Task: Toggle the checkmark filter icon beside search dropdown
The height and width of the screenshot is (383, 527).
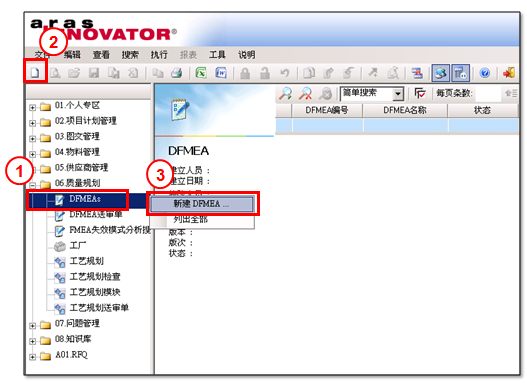Action: (x=420, y=93)
